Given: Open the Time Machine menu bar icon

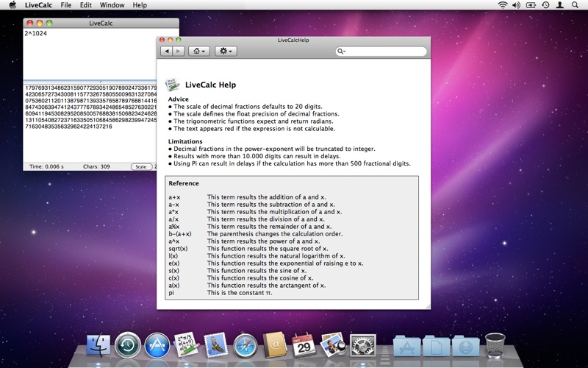Looking at the screenshot, I should (545, 5).
